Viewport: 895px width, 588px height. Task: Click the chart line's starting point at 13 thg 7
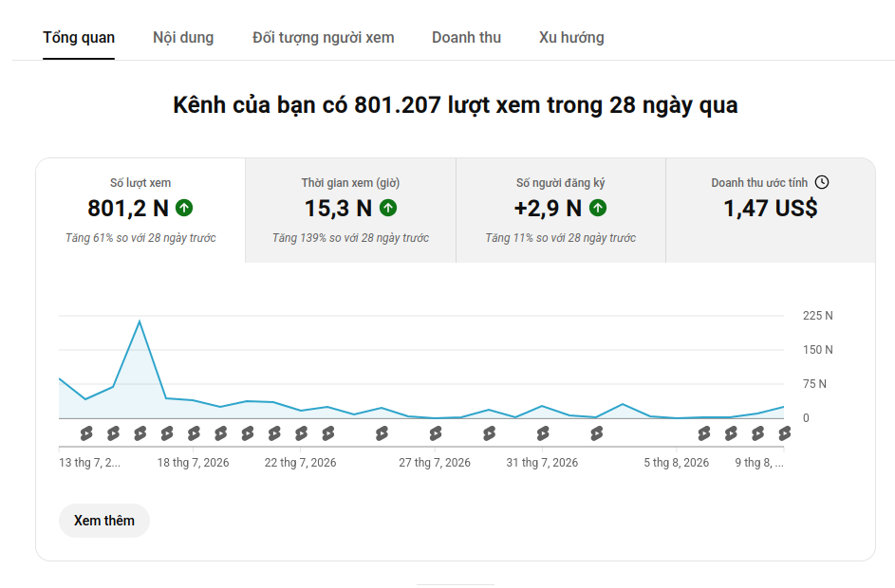(x=60, y=378)
